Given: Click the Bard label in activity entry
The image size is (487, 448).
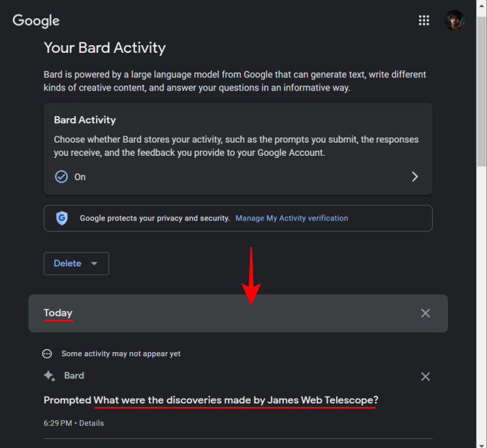Looking at the screenshot, I should click(x=74, y=376).
